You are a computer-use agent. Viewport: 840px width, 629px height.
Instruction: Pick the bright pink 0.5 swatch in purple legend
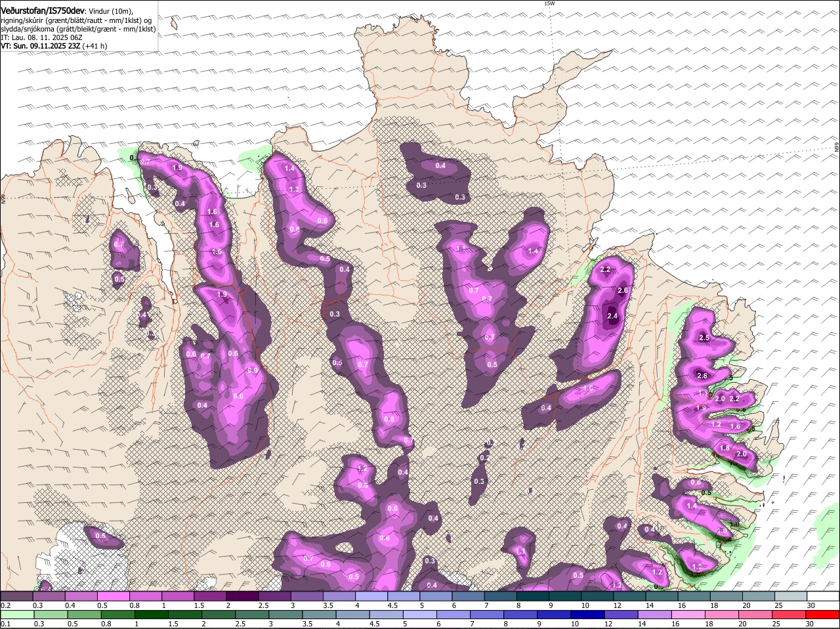tap(114, 596)
